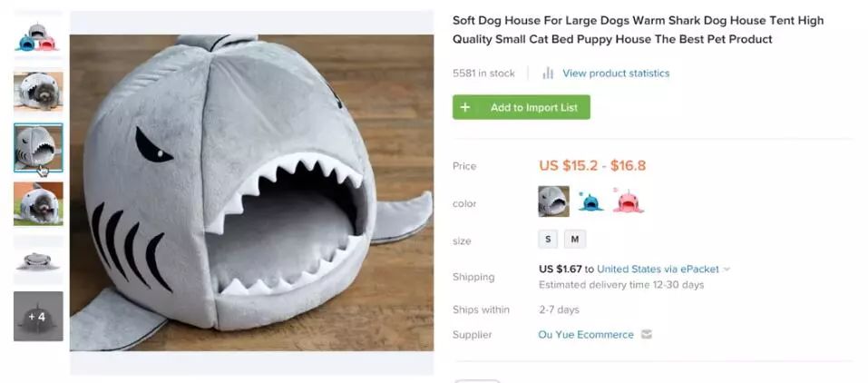Select the gray shark color option
Image resolution: width=868 pixels, height=383 pixels.
pyautogui.click(x=553, y=201)
